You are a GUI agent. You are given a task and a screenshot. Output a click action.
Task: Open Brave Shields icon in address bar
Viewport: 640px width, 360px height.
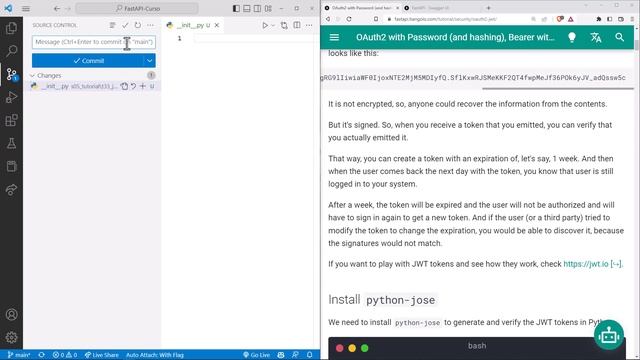[560, 19]
